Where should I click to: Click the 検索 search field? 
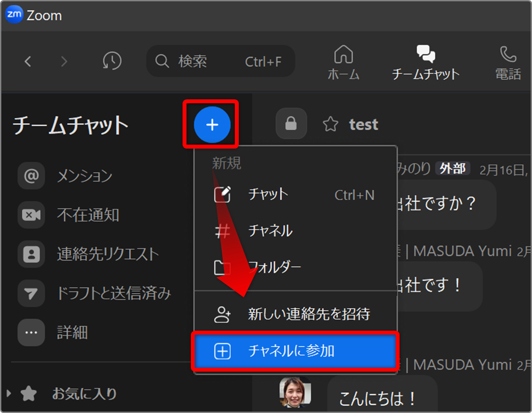coord(220,61)
